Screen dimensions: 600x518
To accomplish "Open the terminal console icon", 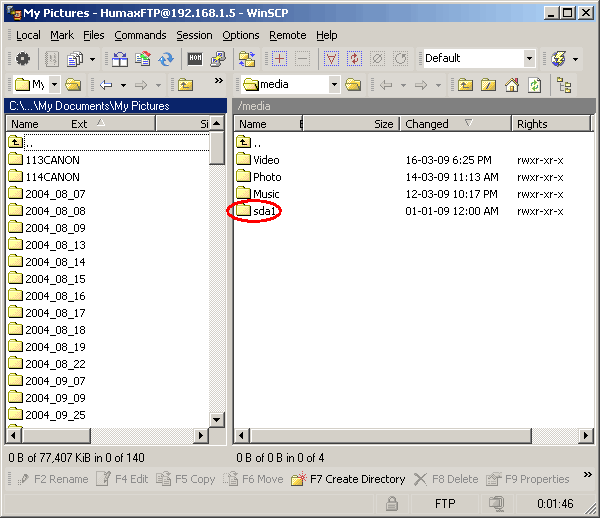I will tap(195, 59).
